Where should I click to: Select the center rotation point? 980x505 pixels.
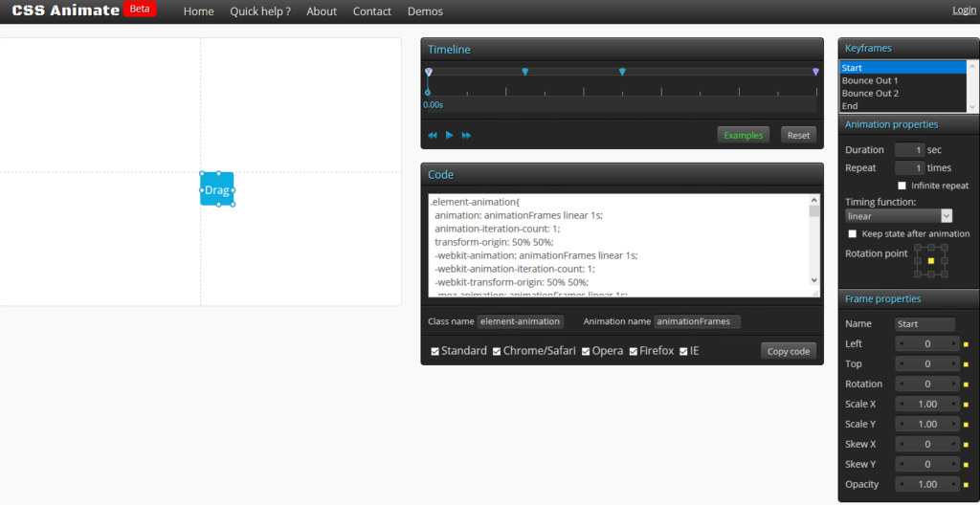pos(930,261)
